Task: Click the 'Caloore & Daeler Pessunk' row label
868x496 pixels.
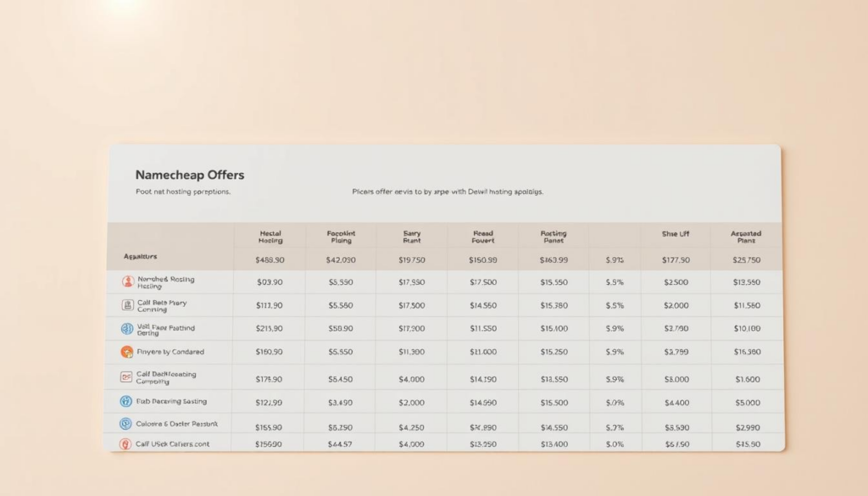Action: 176,424
